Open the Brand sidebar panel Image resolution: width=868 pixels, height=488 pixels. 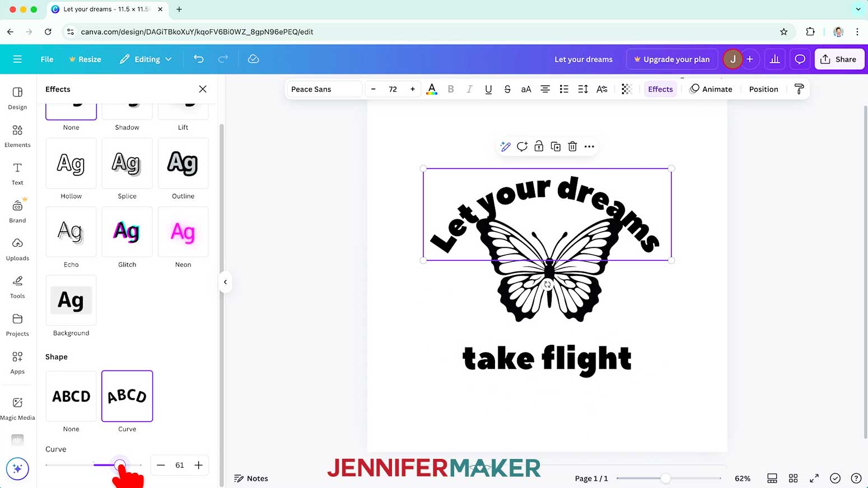pyautogui.click(x=17, y=212)
